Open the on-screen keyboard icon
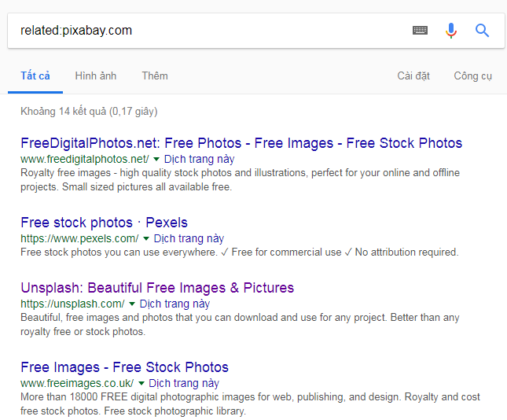The image size is (507, 420). tap(420, 31)
